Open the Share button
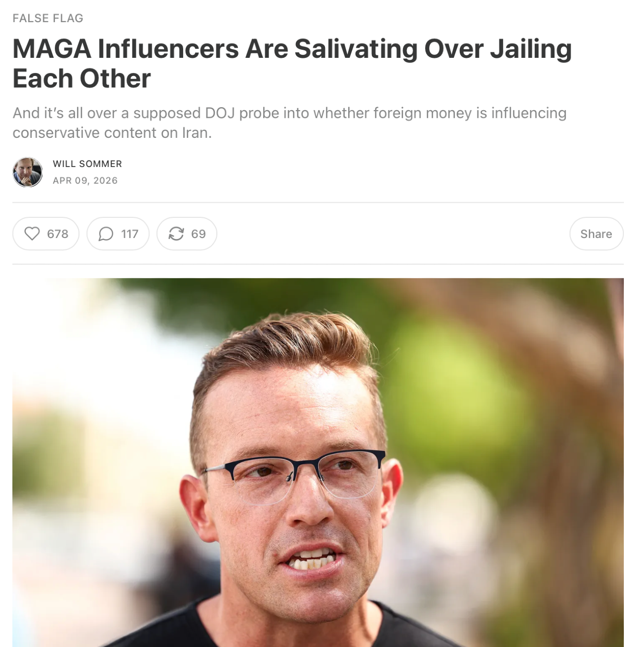 point(596,233)
